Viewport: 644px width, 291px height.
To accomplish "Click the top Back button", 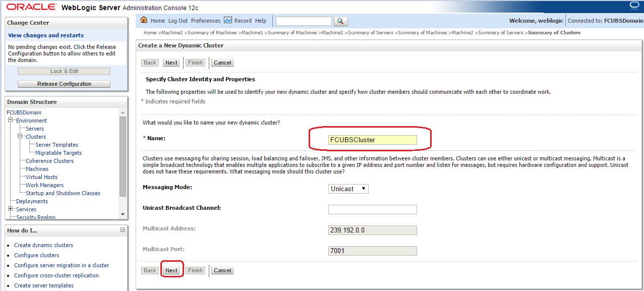I will point(150,63).
